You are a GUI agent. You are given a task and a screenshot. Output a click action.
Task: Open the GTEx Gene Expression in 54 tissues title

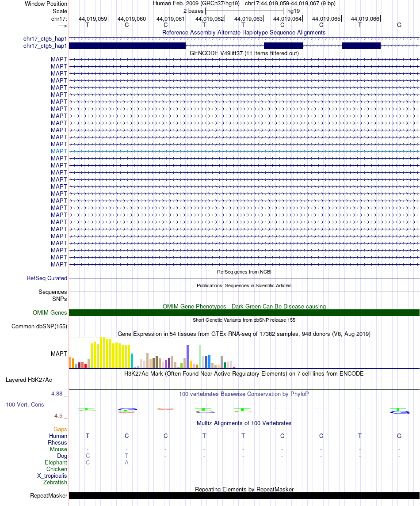(x=244, y=334)
